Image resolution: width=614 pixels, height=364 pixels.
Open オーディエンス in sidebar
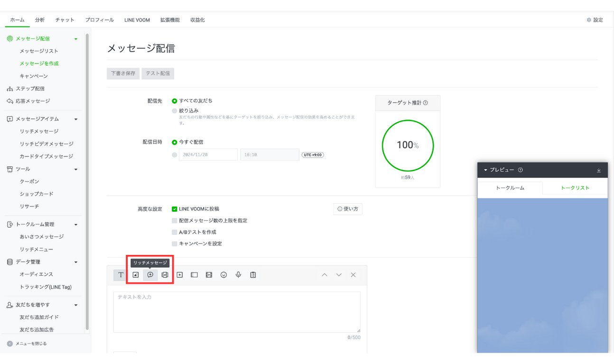coord(37,274)
